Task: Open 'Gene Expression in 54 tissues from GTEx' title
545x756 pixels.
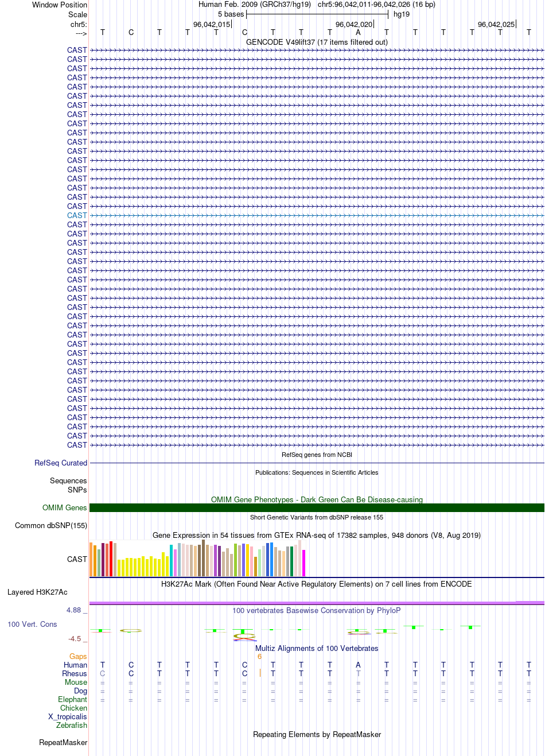Action: [x=317, y=535]
